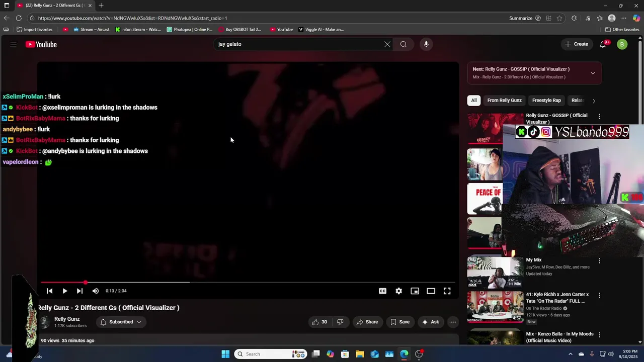Select the Freestyle Rap chip
Viewport: 644px width, 362px height.
[546, 100]
